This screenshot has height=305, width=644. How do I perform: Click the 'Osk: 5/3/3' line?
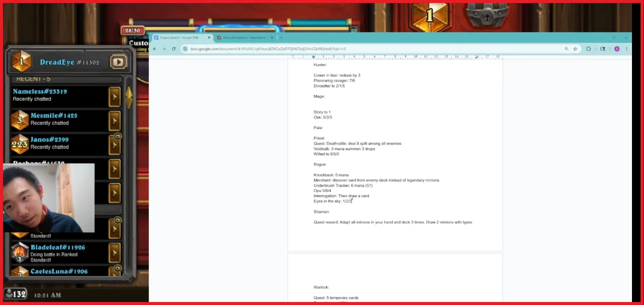point(323,117)
